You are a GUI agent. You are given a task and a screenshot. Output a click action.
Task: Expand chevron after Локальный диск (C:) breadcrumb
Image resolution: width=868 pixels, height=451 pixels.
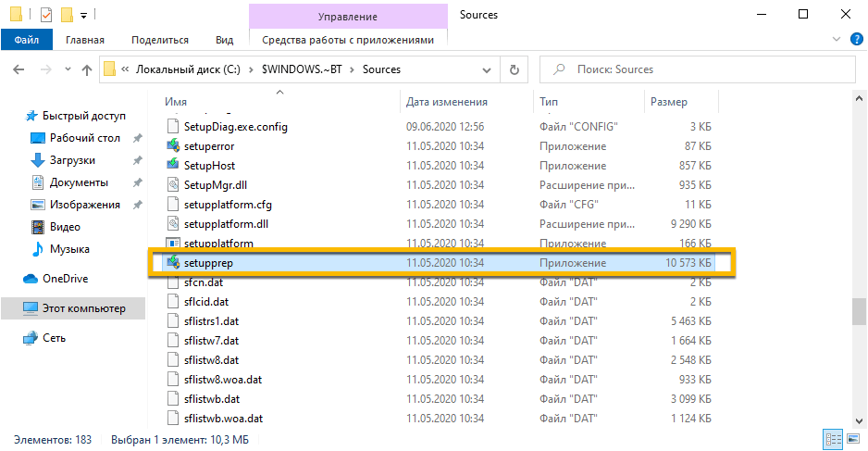251,69
